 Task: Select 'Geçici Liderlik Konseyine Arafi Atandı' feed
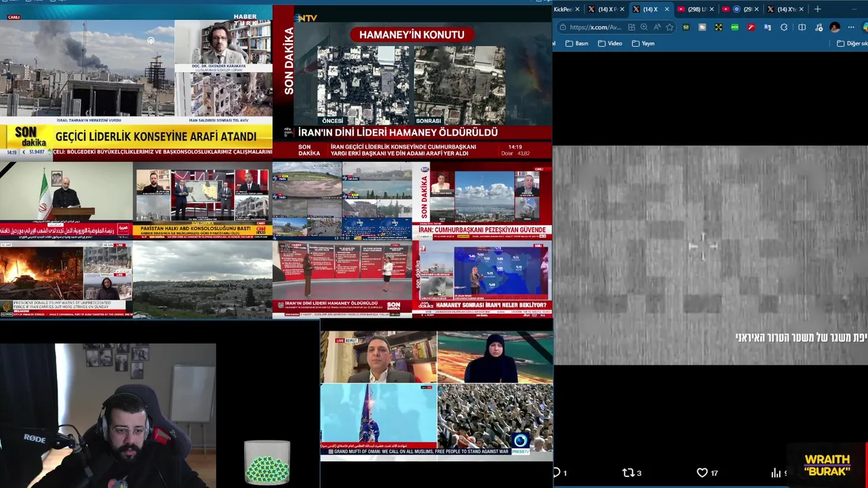tap(136, 82)
